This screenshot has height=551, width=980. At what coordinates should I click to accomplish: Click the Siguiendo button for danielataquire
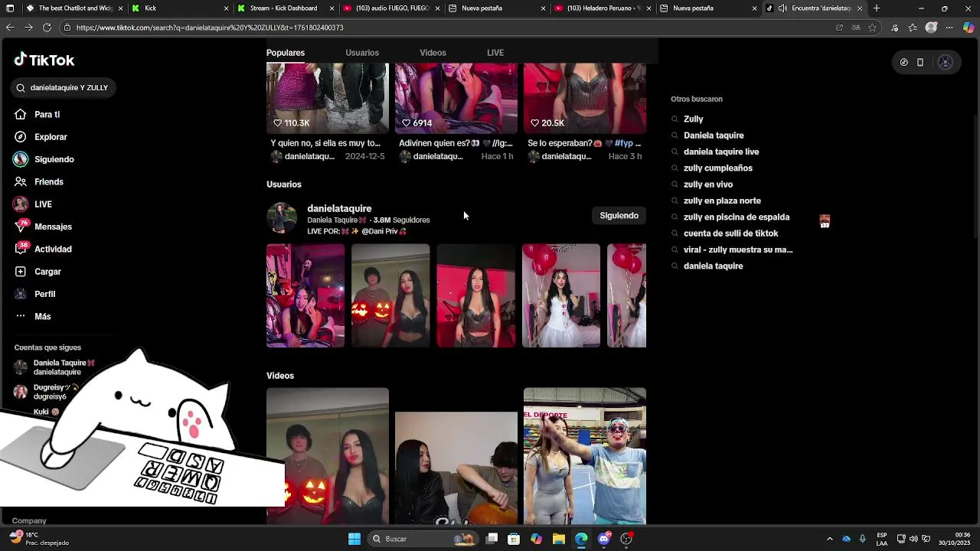[x=619, y=216]
